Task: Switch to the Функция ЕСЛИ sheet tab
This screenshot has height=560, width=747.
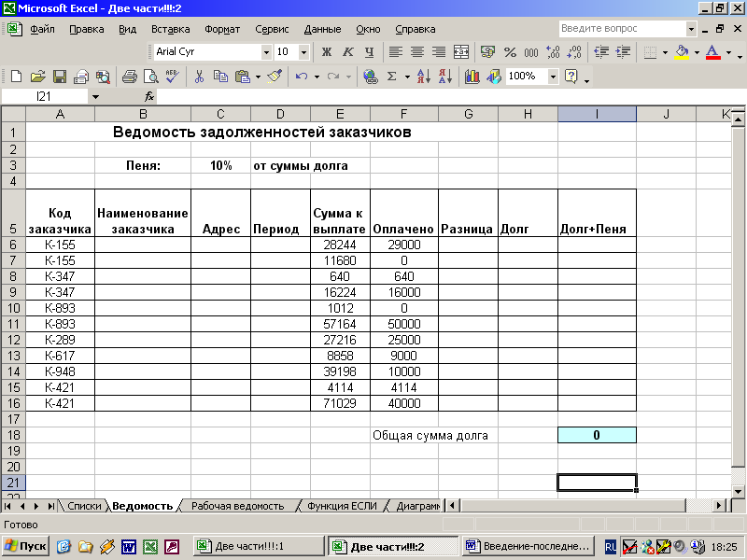Action: coord(342,506)
